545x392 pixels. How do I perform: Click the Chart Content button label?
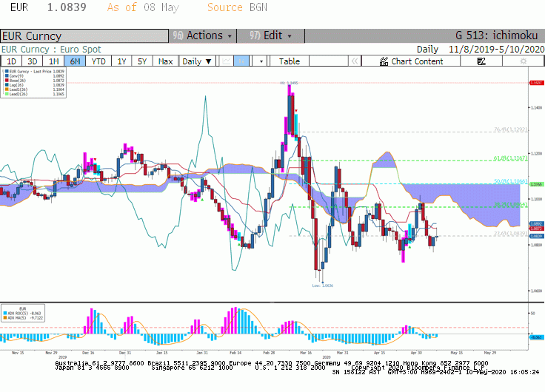[x=417, y=61]
